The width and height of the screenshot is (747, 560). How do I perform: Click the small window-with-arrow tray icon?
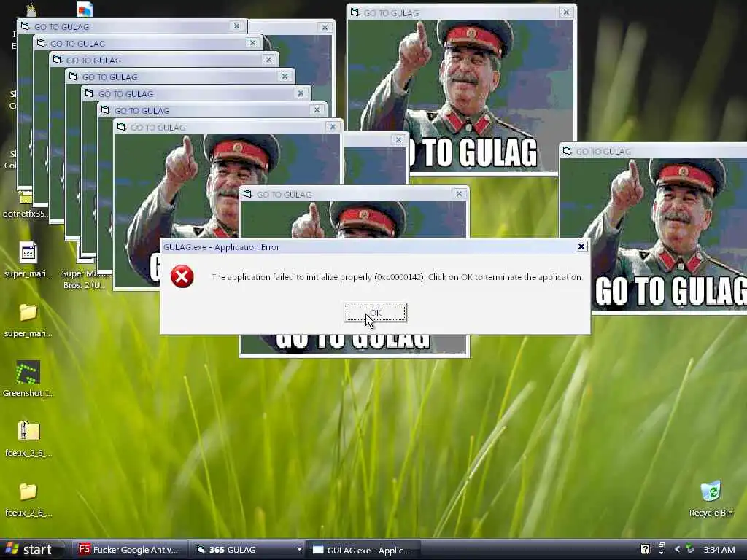pyautogui.click(x=661, y=549)
